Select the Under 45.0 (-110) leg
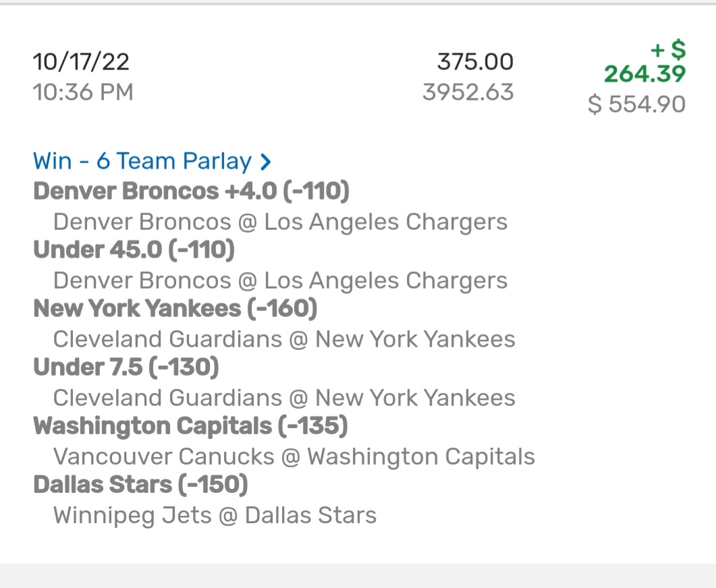This screenshot has width=716, height=588. (134, 250)
